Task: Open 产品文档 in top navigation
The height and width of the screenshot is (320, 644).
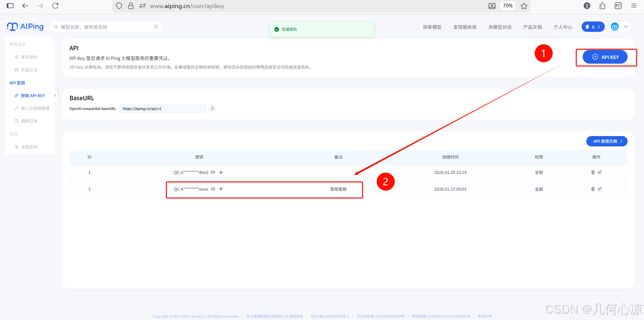Action: (532, 27)
